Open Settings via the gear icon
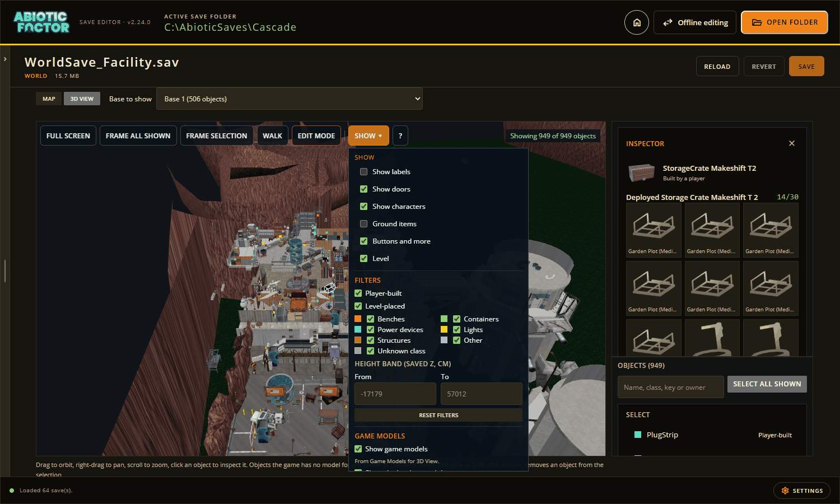Screen dimensions: 840x504 pos(801,491)
